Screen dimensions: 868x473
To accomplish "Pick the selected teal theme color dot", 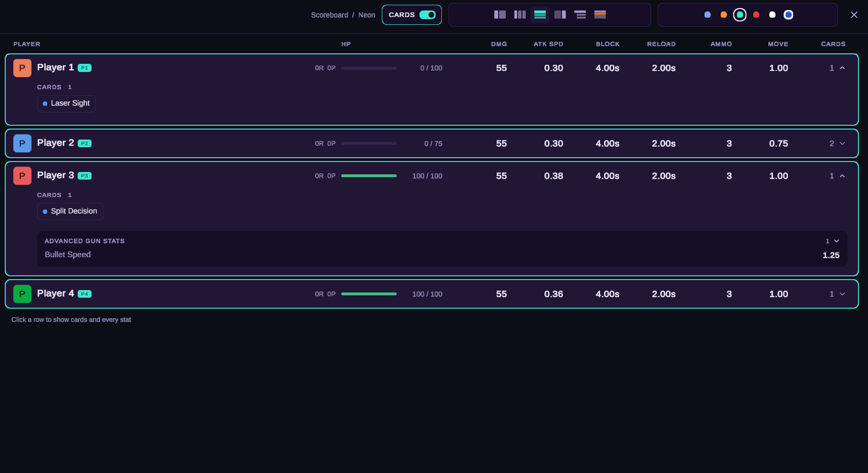I will click(x=740, y=15).
